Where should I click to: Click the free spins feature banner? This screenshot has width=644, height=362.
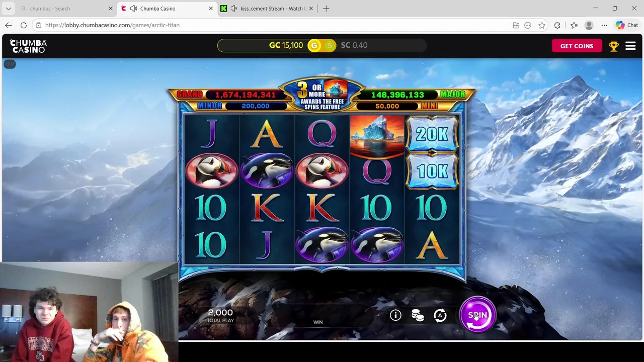322,95
